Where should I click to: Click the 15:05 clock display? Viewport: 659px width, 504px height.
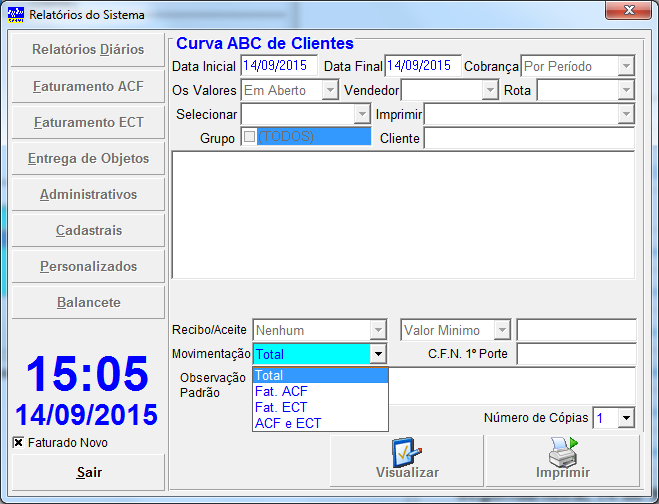(x=87, y=374)
